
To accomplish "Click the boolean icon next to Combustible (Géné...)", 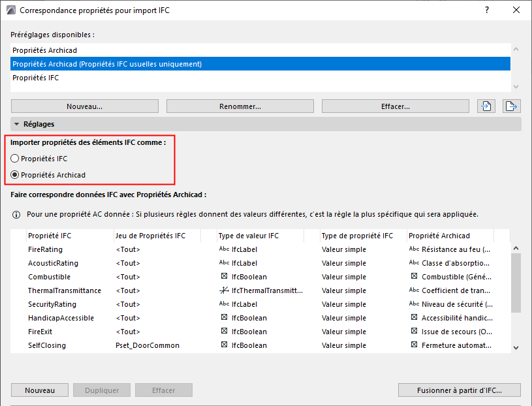I will [x=414, y=277].
